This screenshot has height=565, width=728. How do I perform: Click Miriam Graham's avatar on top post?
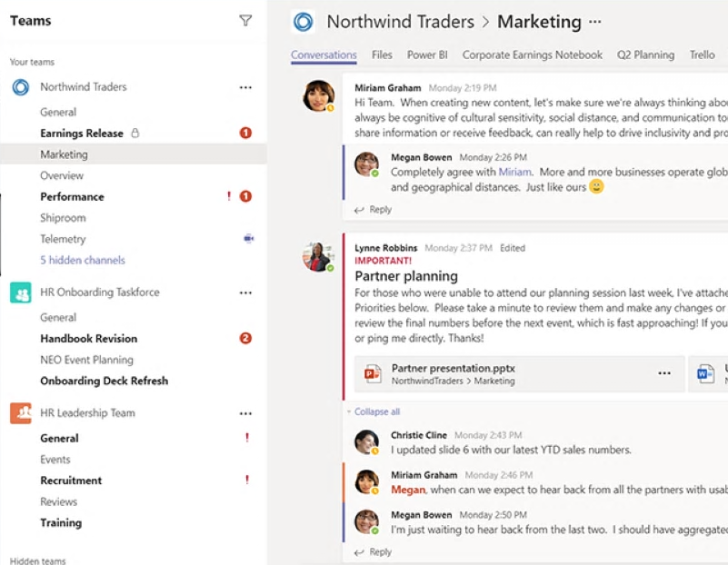(318, 95)
